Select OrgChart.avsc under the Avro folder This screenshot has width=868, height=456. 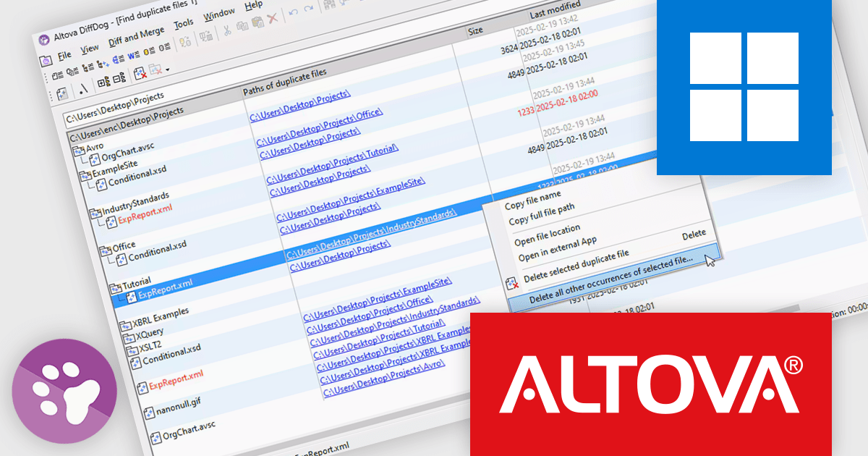coord(127,153)
